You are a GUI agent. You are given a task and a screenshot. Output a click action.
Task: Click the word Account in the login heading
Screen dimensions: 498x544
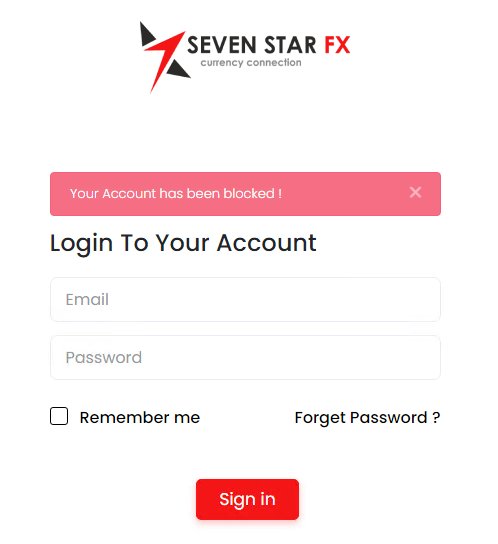[267, 243]
